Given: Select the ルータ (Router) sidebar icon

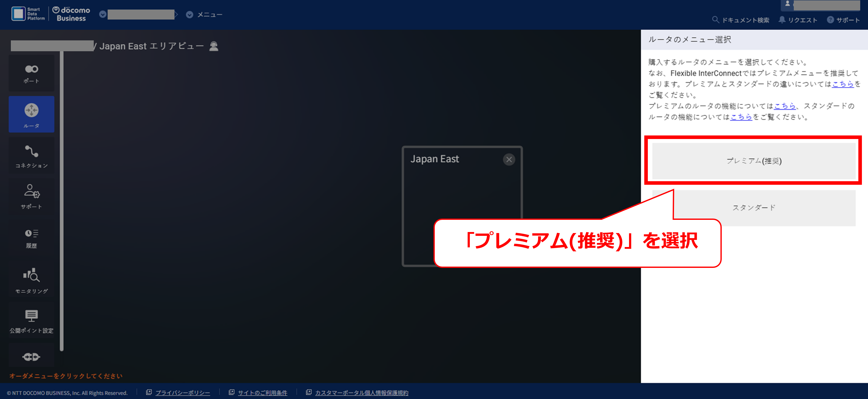Looking at the screenshot, I should click(x=31, y=114).
